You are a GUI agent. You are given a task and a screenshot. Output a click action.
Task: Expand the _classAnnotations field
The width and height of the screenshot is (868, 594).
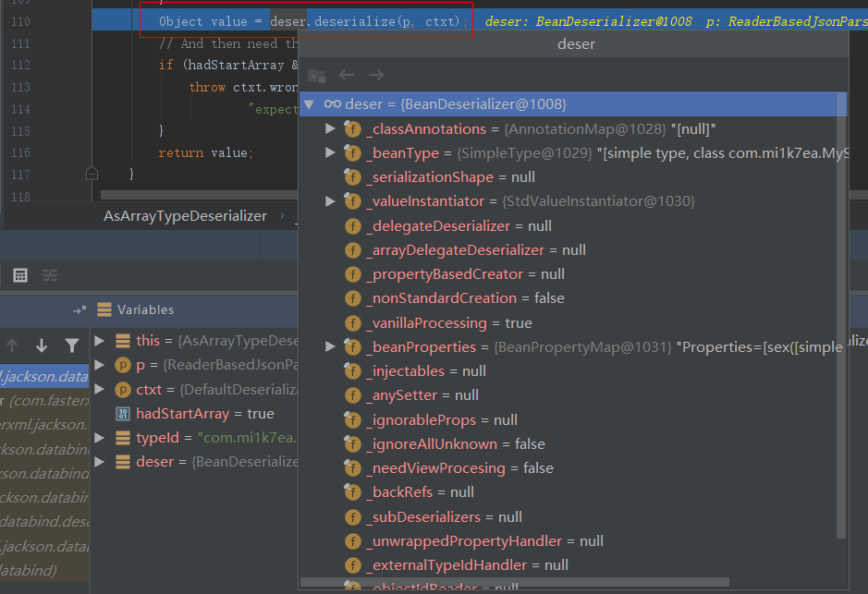point(331,129)
